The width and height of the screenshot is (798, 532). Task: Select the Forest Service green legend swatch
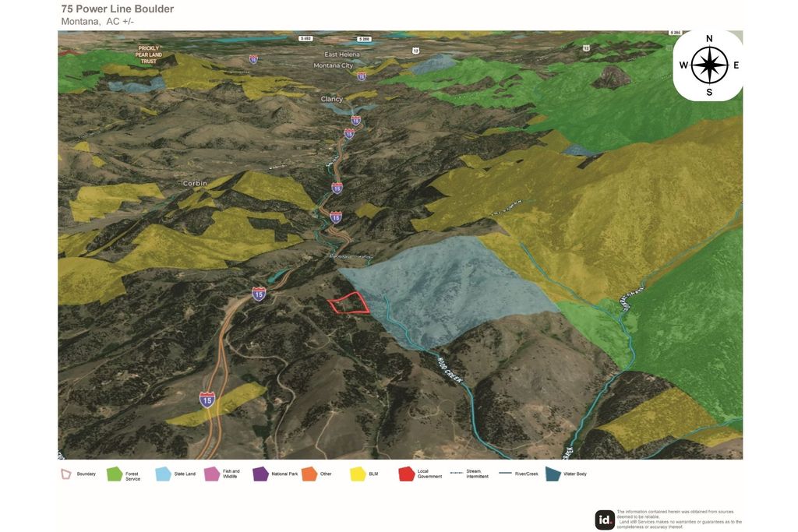[x=115, y=474]
